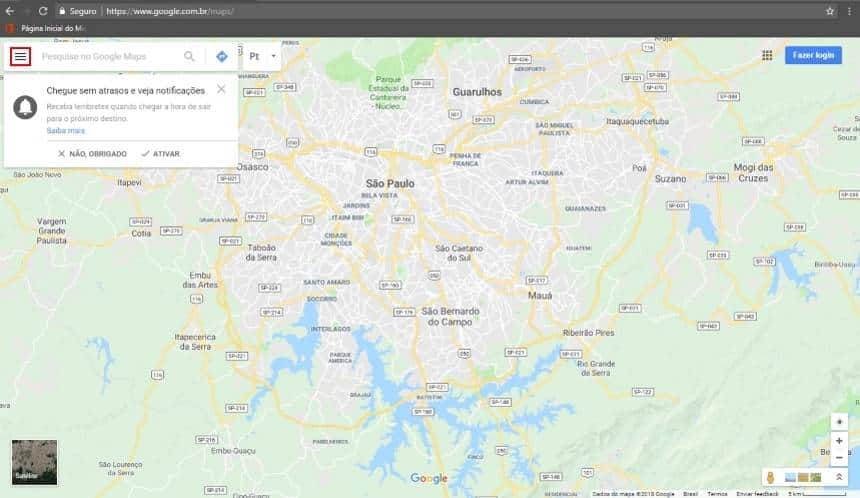Open the Pt language dropdown
The width and height of the screenshot is (860, 498).
[262, 56]
